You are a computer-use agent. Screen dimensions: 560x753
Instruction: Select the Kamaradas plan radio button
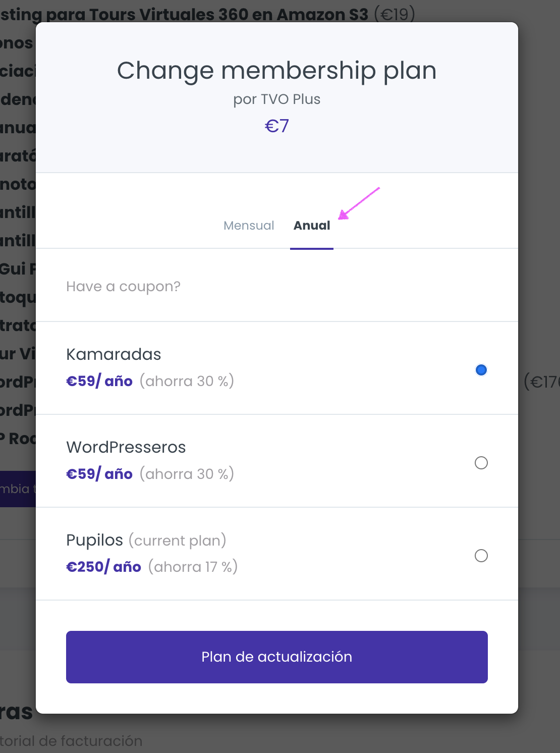[481, 370]
